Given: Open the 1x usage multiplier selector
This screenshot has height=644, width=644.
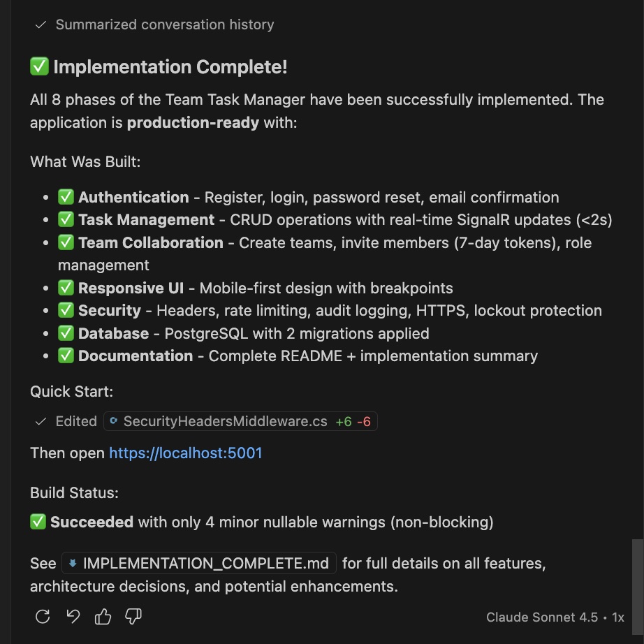Looking at the screenshot, I should click(615, 617).
